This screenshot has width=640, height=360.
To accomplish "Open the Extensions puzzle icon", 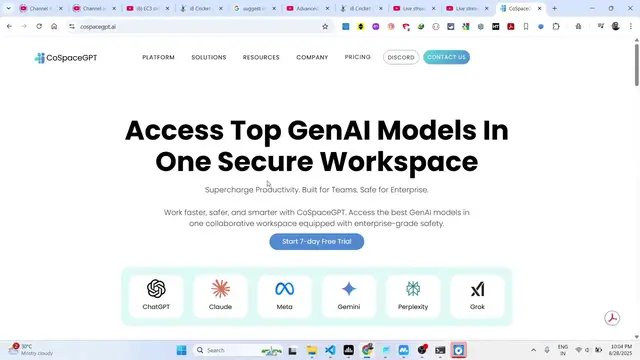I will click(556, 27).
